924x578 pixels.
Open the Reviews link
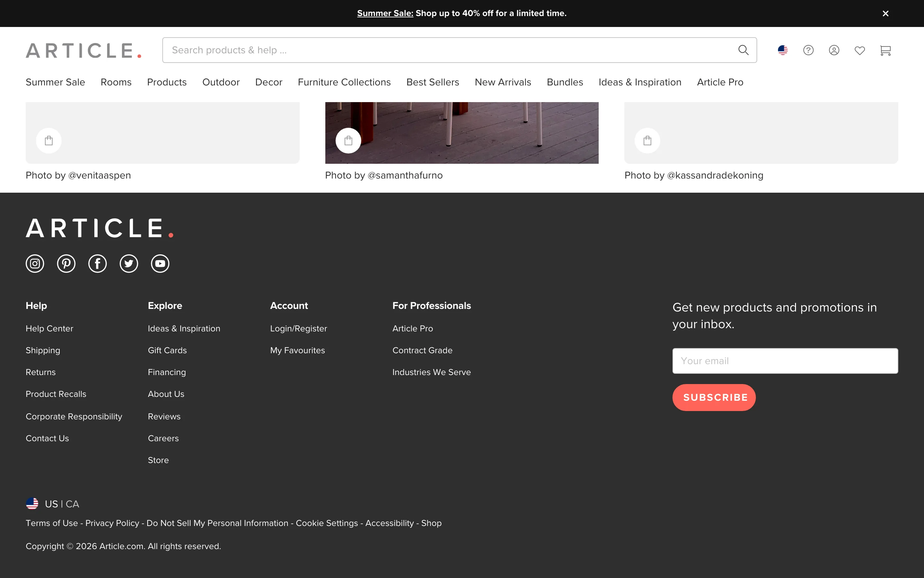[164, 417]
